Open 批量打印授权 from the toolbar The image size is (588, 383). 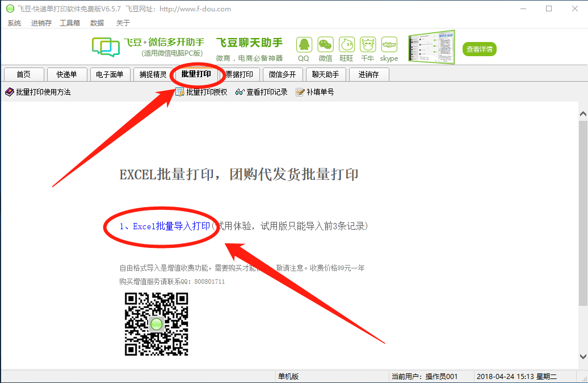(x=207, y=92)
